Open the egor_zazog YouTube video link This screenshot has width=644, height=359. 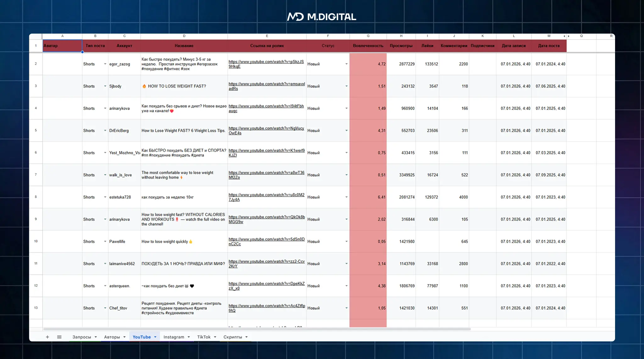click(x=266, y=62)
